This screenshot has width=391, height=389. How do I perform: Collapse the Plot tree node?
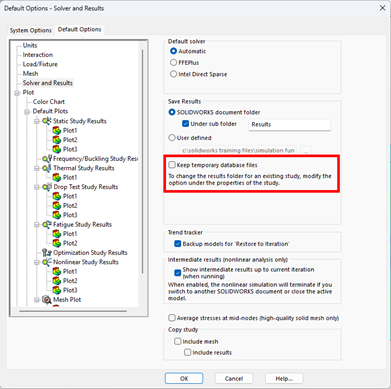tap(17, 93)
